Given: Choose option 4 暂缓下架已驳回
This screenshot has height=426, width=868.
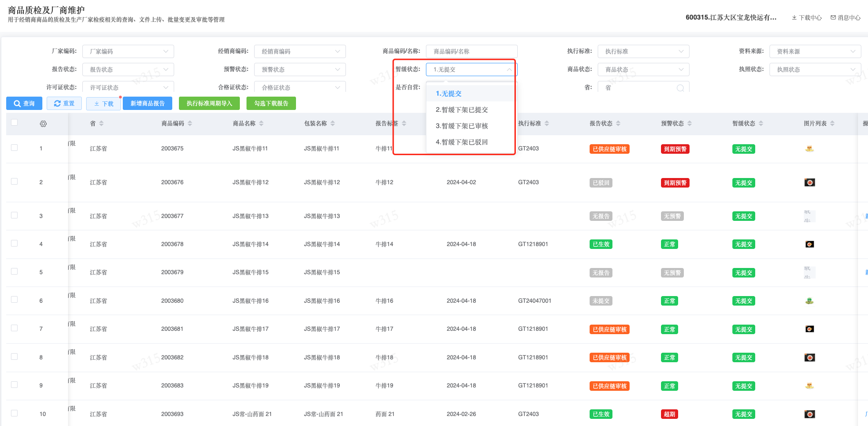Looking at the screenshot, I should (x=462, y=142).
